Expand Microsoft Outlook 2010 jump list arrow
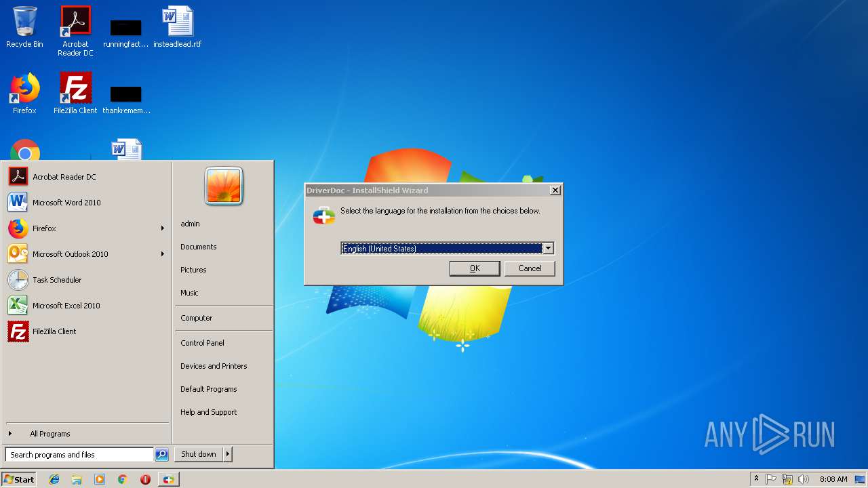Viewport: 868px width, 488px height. tap(163, 254)
